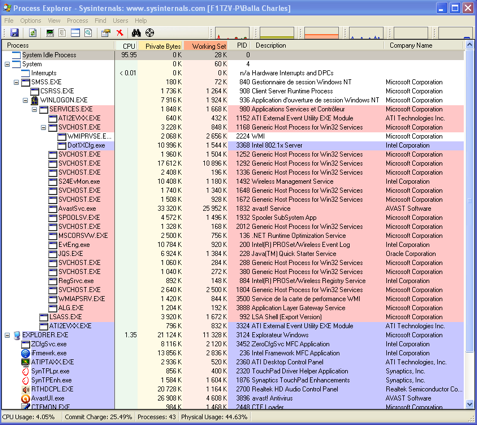
Task: Click the DLL/handle view toolbar icon
Action: (88, 33)
